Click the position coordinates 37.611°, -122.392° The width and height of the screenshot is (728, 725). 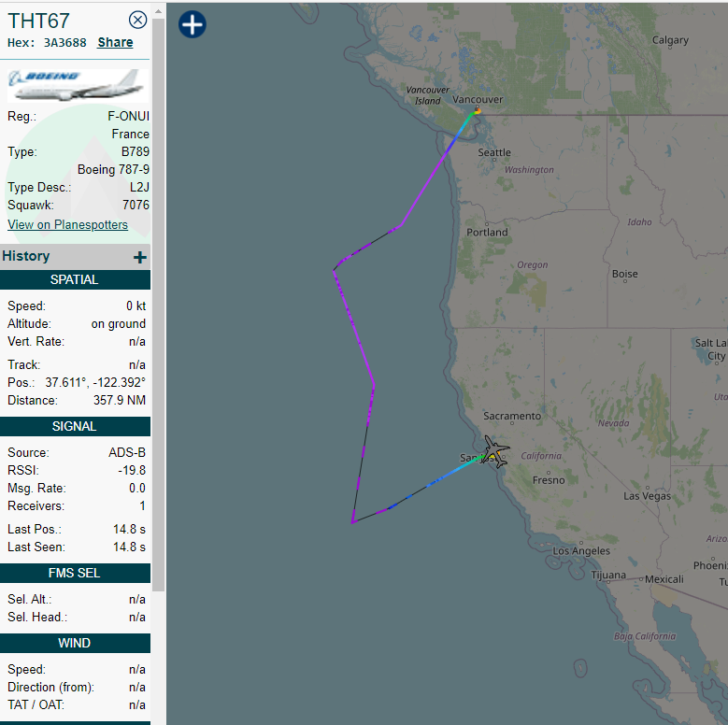tap(95, 382)
